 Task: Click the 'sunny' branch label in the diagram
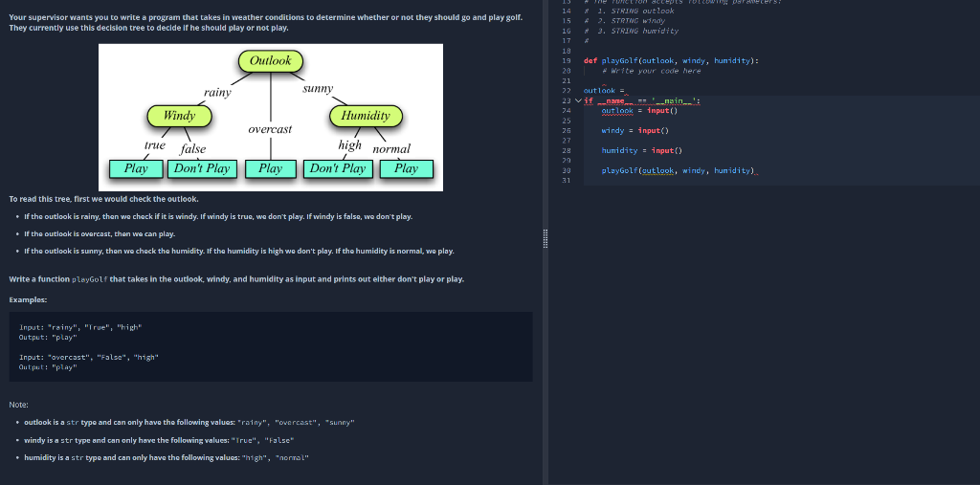(x=318, y=89)
